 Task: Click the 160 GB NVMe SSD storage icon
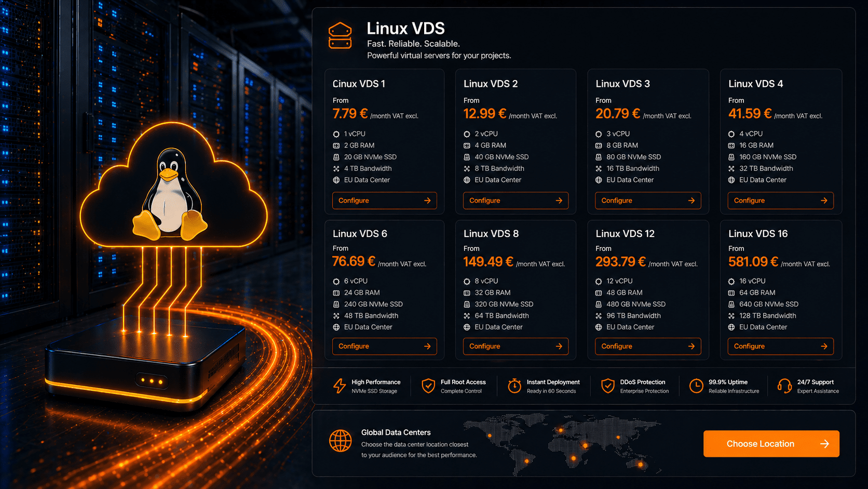point(731,157)
